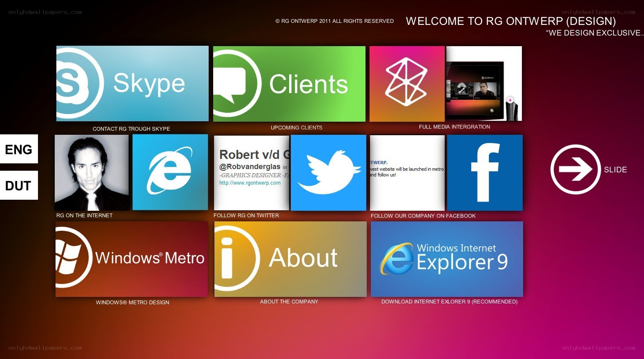Click the 'WELCOME TO RG ONTWERP (DESIGN)' heading
Viewport: 644px width, 359px height.
tap(511, 21)
